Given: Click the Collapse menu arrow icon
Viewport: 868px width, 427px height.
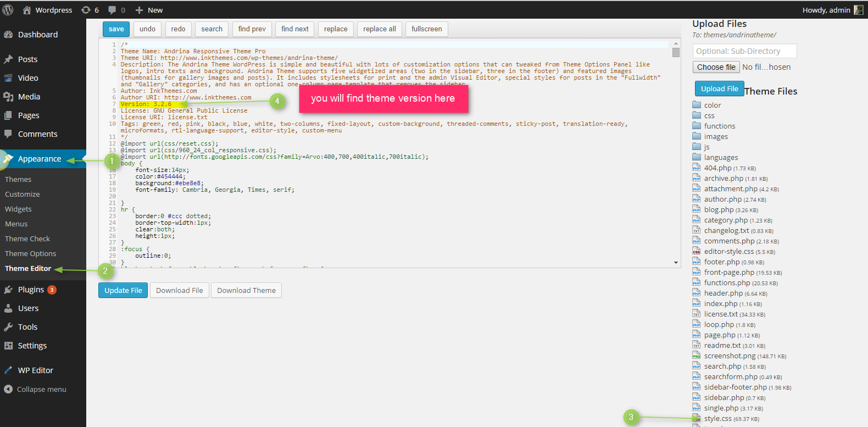Looking at the screenshot, I should 8,389.
